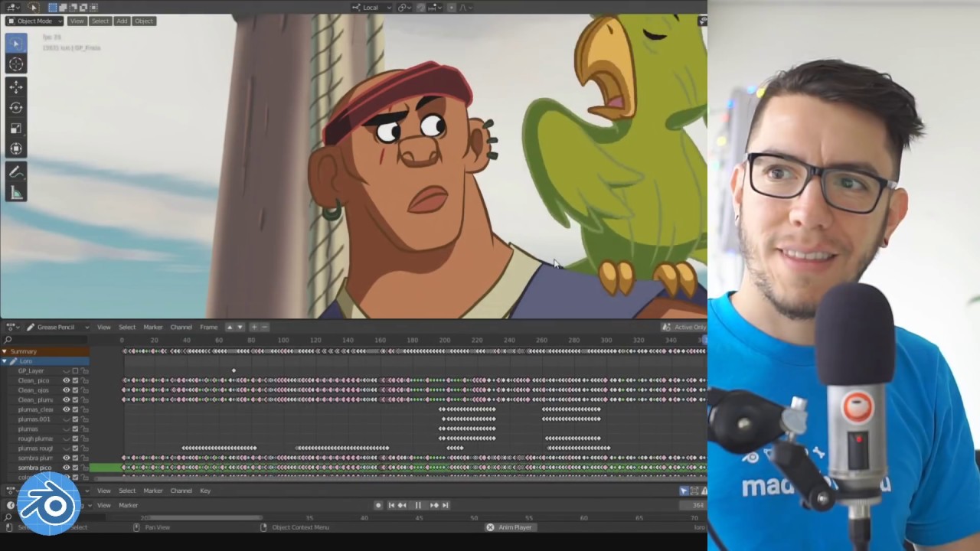
Task: Click the dope sheet channel search icon
Action: [x=8, y=340]
